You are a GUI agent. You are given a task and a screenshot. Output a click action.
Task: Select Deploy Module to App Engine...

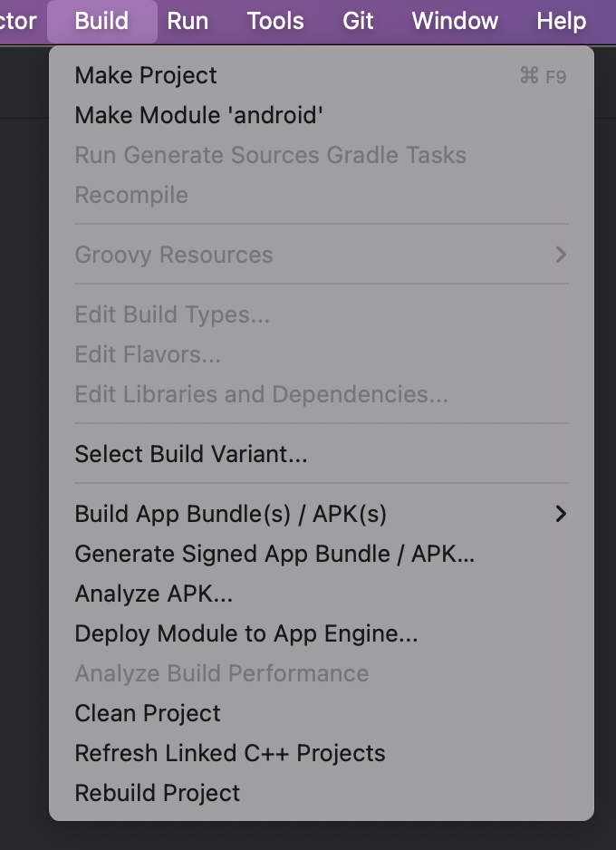(321, 633)
